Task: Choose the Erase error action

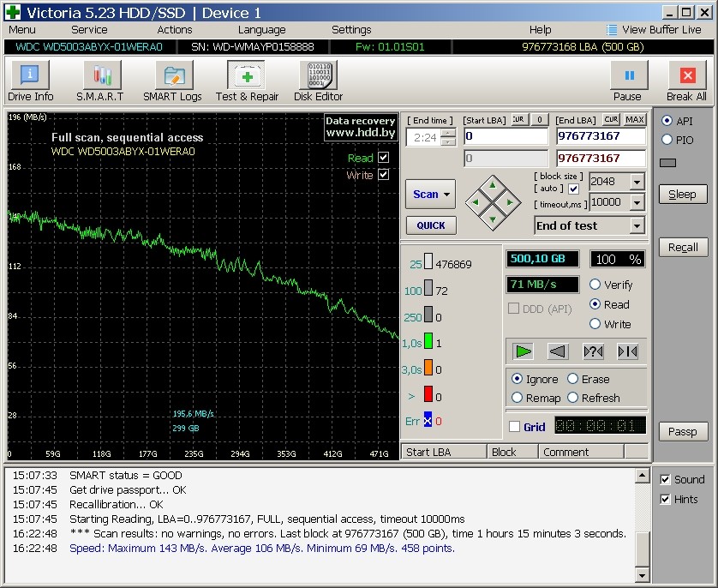Action: 573,379
